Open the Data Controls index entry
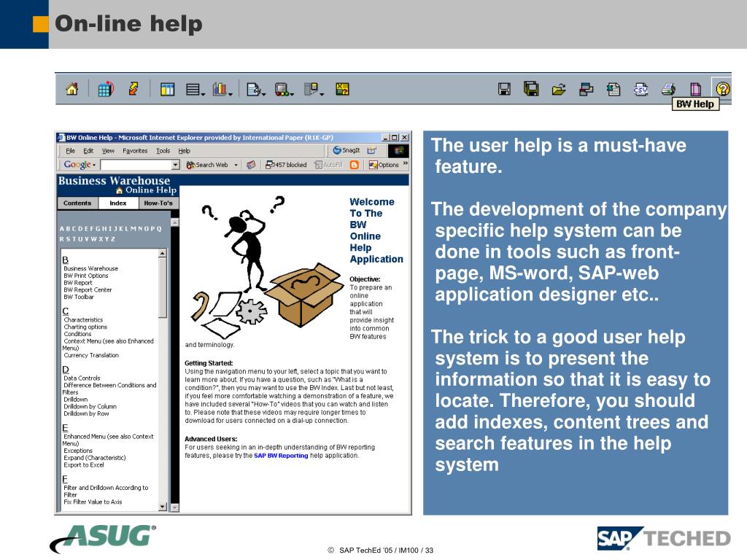Image resolution: width=747 pixels, height=560 pixels. [82, 378]
